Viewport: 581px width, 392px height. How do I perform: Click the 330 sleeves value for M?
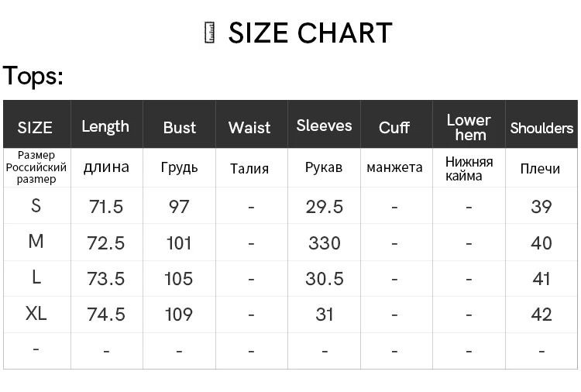[325, 243]
